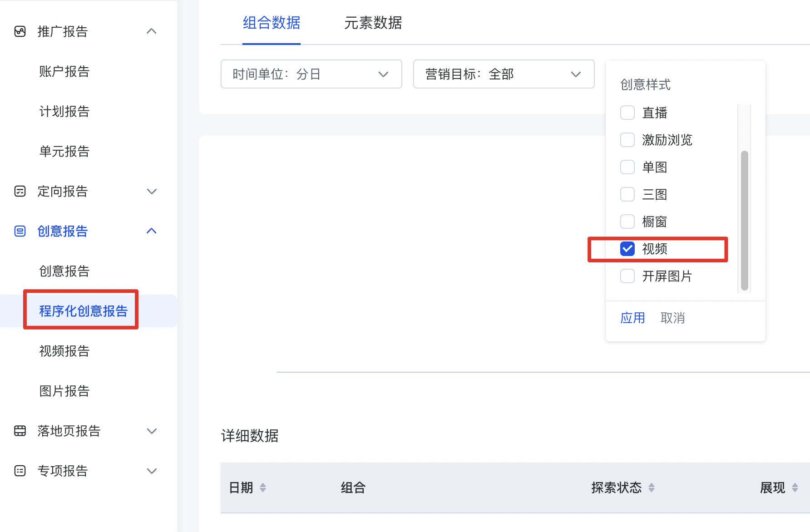
Task: Sort table by 展现 column arrows
Action: [x=795, y=488]
